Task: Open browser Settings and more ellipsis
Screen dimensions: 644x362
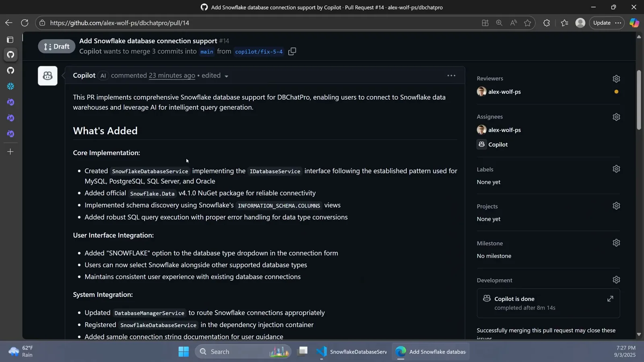Action: pos(618,23)
